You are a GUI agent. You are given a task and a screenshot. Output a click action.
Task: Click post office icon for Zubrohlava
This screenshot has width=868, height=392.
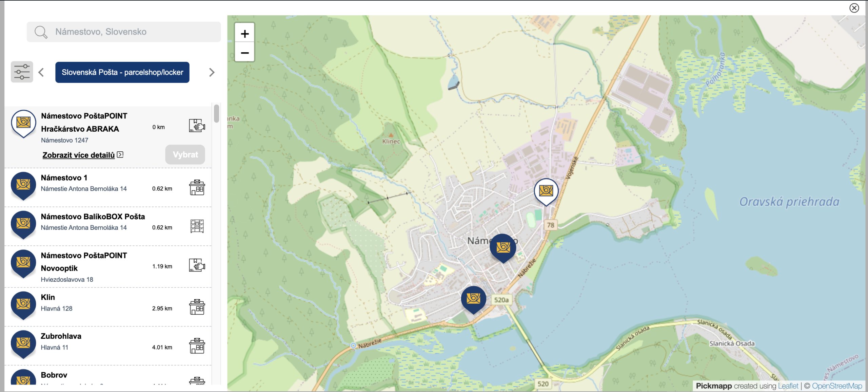[x=197, y=346]
